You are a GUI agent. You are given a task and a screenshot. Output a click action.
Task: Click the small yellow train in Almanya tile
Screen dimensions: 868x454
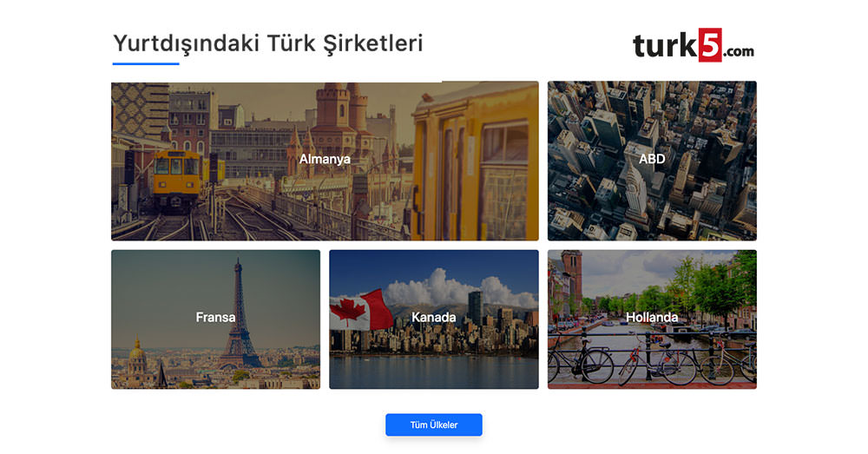tap(177, 179)
